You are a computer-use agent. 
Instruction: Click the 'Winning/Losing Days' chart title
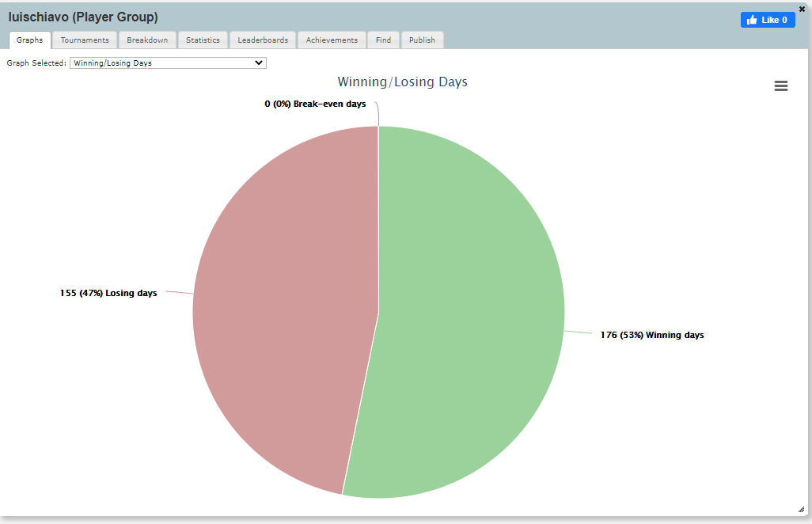pos(402,82)
